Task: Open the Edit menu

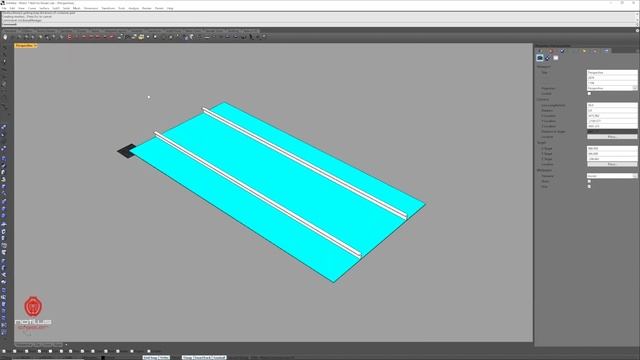Action: (12, 8)
